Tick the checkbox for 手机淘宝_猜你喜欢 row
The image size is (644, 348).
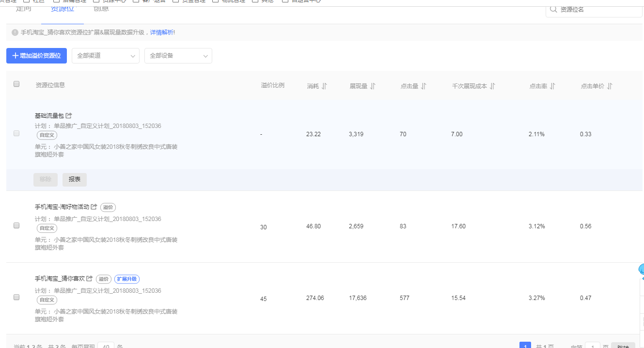[16, 297]
